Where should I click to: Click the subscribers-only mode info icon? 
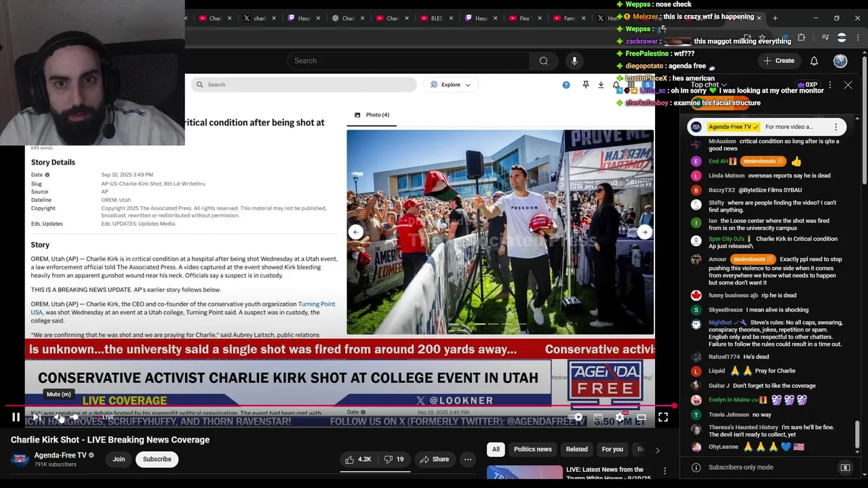click(x=696, y=467)
